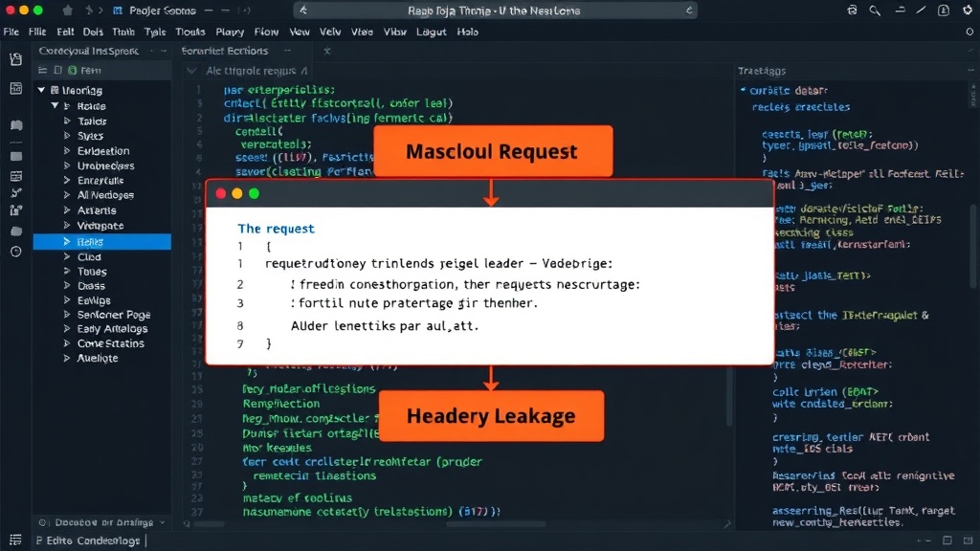
Task: Expand the Al Nedoges folder arrow
Action: [x=67, y=195]
